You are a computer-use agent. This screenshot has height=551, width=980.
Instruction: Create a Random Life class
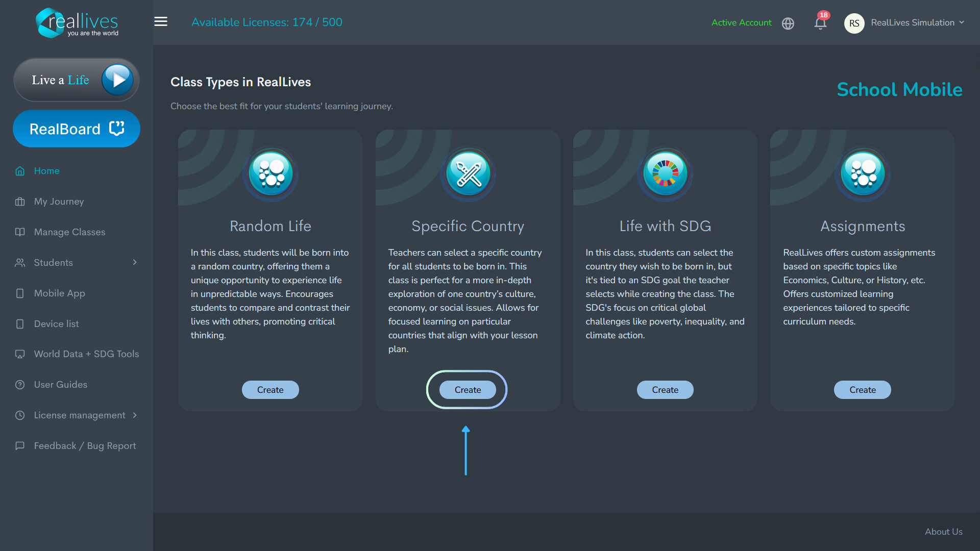point(271,390)
